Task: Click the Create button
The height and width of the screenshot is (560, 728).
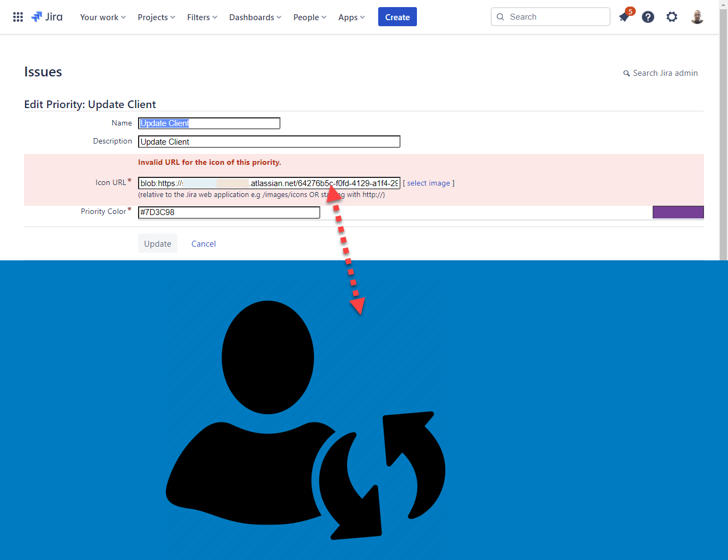Action: tap(397, 16)
